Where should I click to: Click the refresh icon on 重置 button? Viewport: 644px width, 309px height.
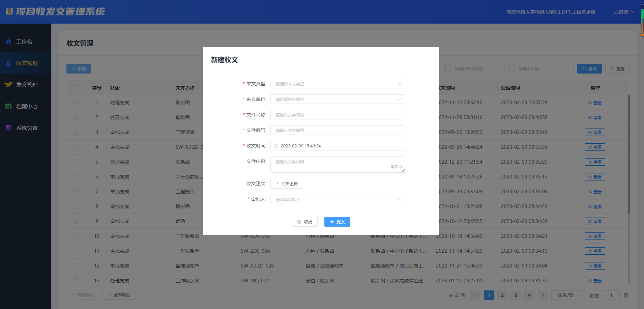(613, 69)
